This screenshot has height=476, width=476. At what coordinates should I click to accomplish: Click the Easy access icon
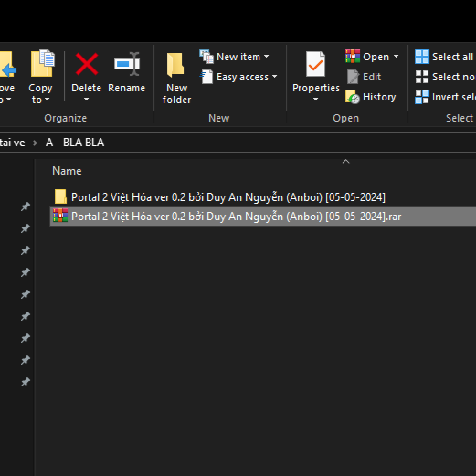pos(206,77)
